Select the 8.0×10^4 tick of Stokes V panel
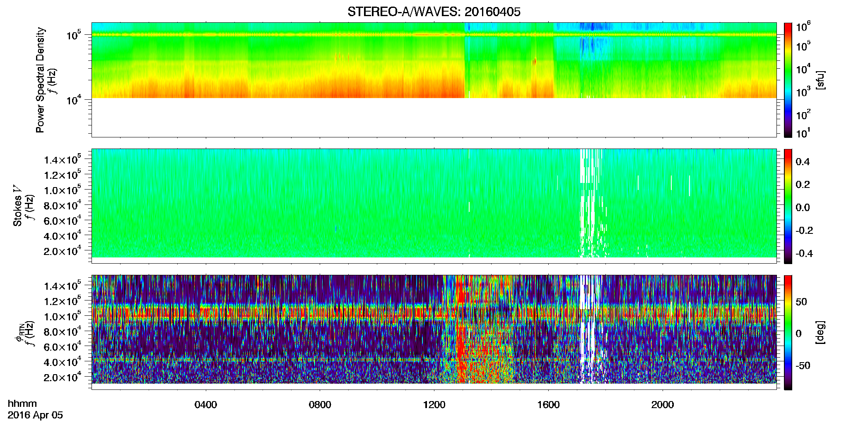 tap(62, 206)
